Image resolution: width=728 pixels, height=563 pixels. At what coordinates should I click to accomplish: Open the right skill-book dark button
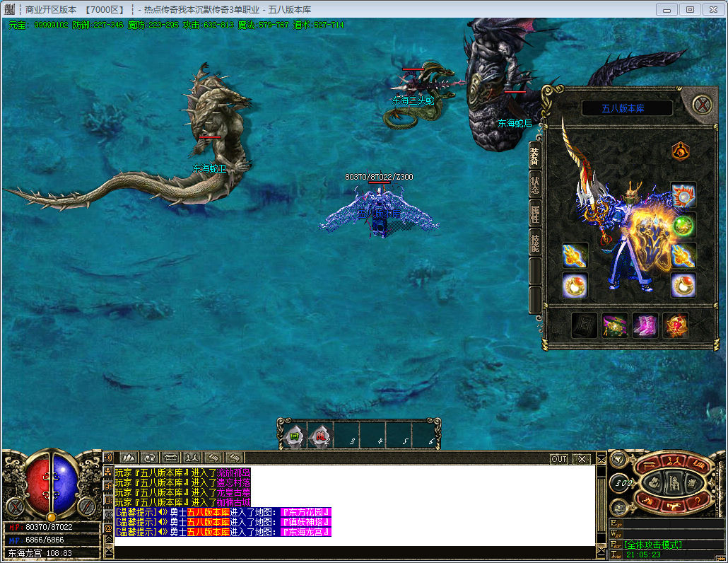(x=693, y=483)
